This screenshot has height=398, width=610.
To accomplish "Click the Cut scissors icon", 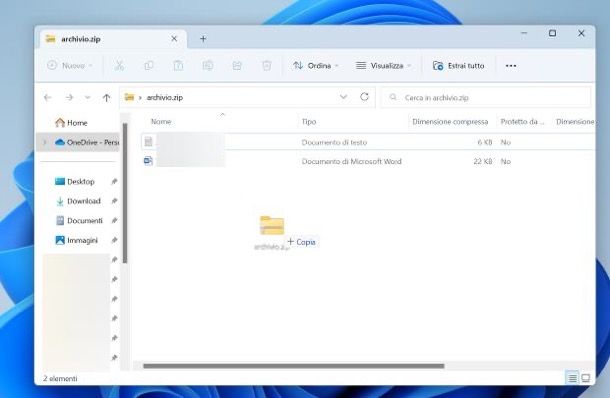I will 119,65.
